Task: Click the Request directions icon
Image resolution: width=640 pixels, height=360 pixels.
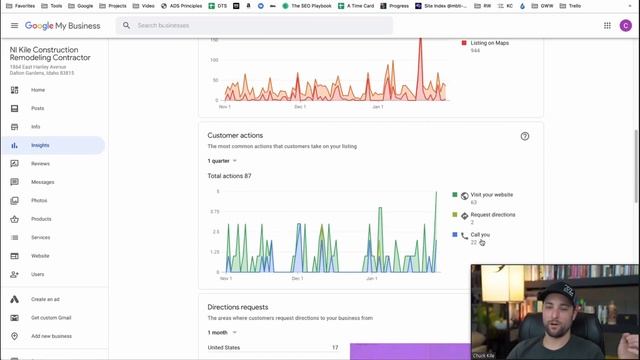Action: coord(464,216)
